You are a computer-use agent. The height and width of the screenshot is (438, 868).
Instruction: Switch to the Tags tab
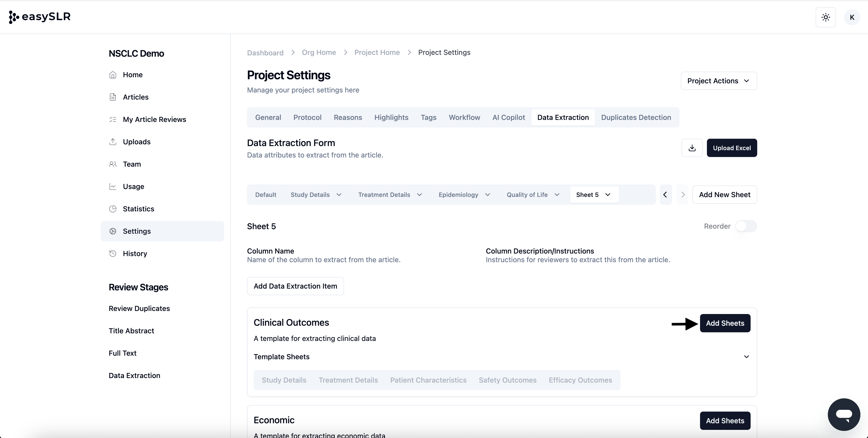point(428,117)
